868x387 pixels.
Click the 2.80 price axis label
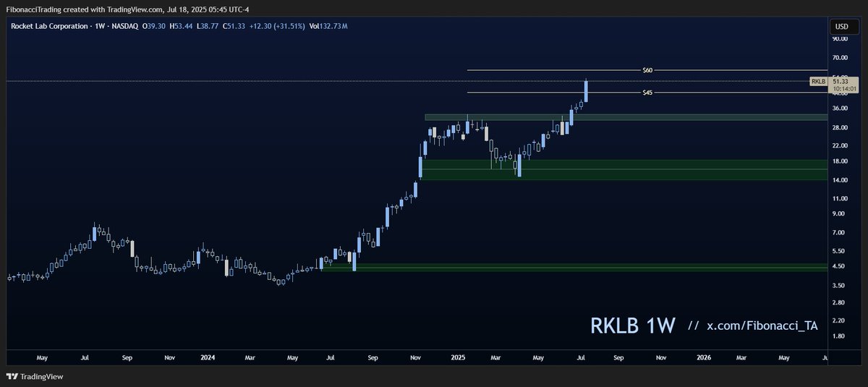(838, 302)
